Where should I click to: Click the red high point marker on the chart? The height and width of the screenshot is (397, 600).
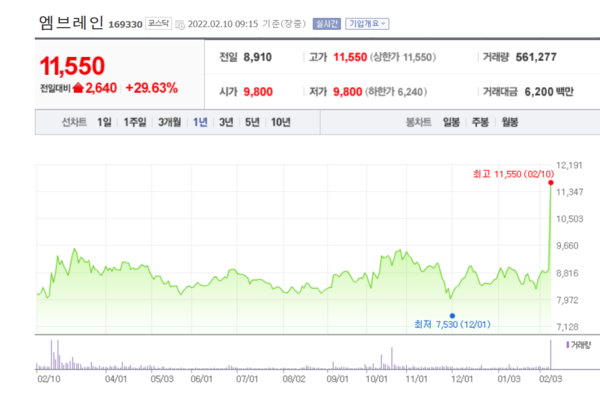551,183
